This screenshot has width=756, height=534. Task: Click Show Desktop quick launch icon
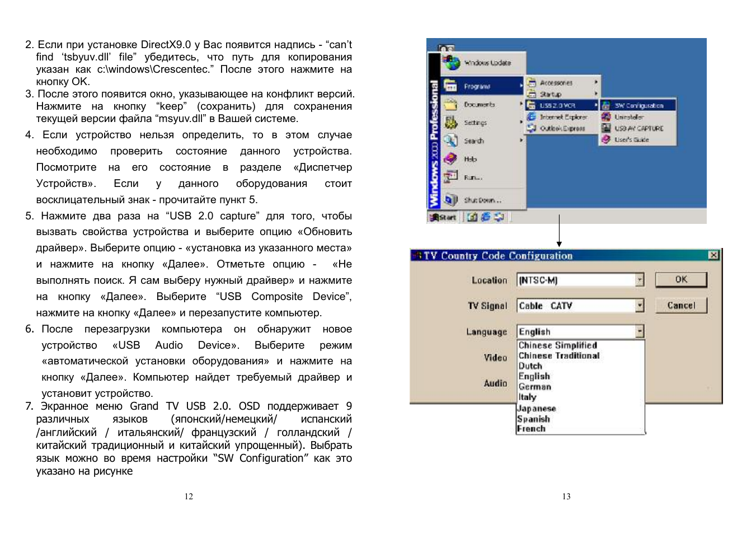[x=472, y=217]
